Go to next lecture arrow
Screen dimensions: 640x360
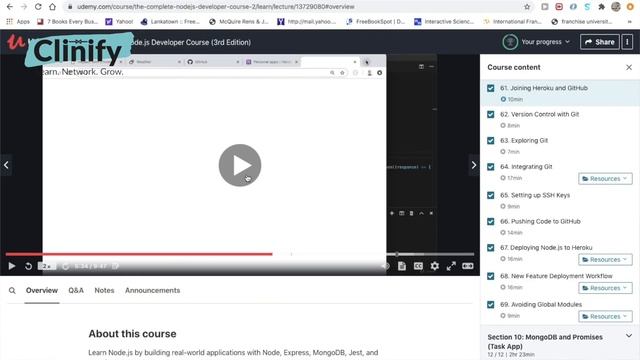473,165
